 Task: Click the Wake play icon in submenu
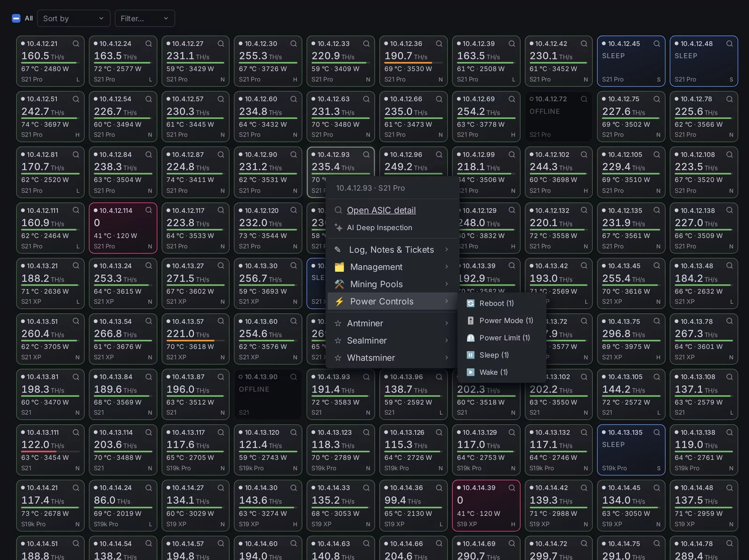tap(470, 372)
